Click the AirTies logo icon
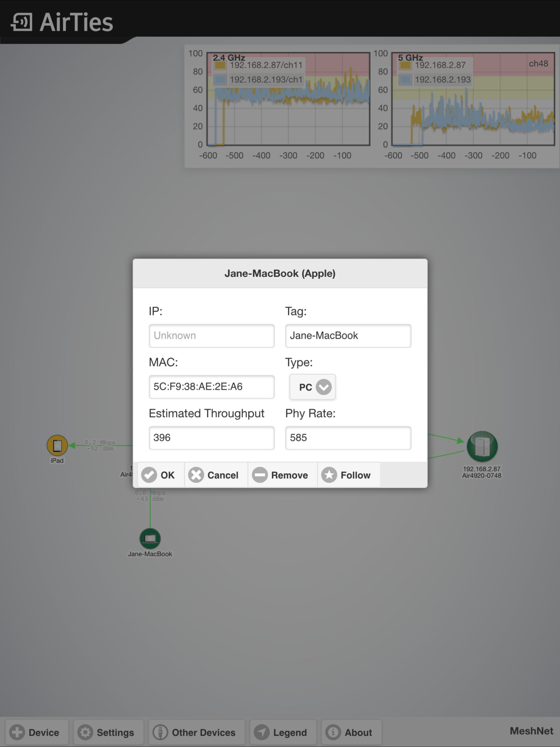This screenshot has width=560, height=747. pos(22,22)
